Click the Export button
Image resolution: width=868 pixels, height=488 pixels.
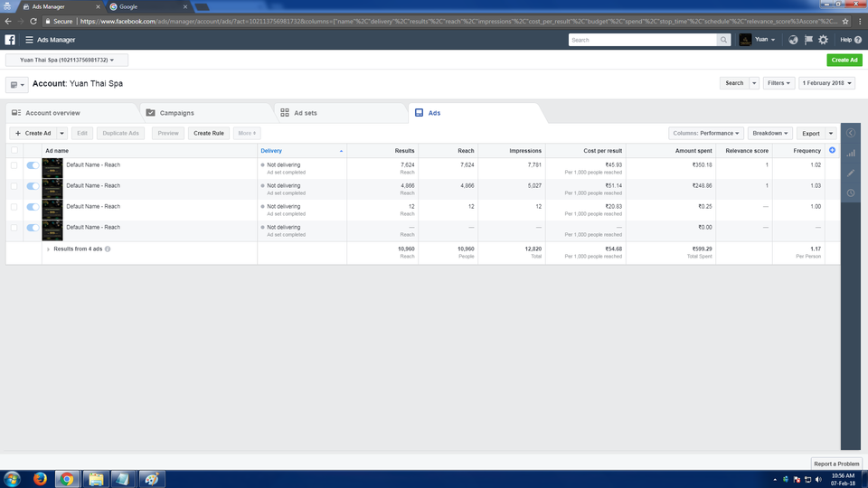tap(811, 134)
